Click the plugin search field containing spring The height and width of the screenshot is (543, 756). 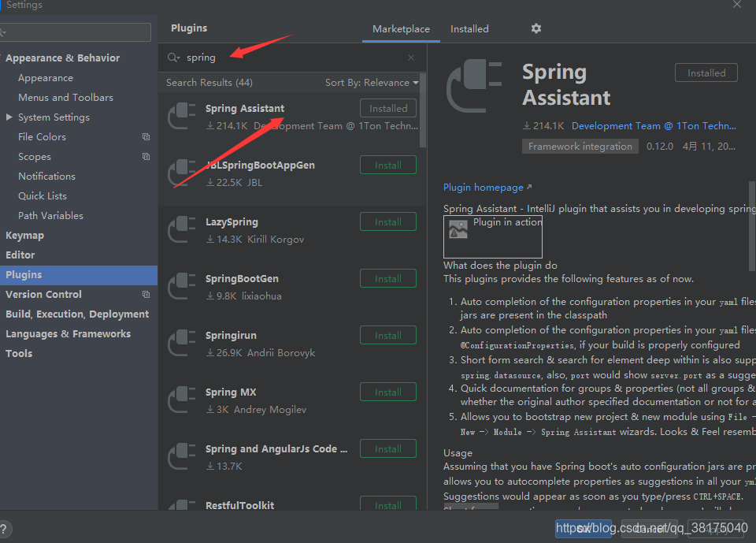(294, 58)
